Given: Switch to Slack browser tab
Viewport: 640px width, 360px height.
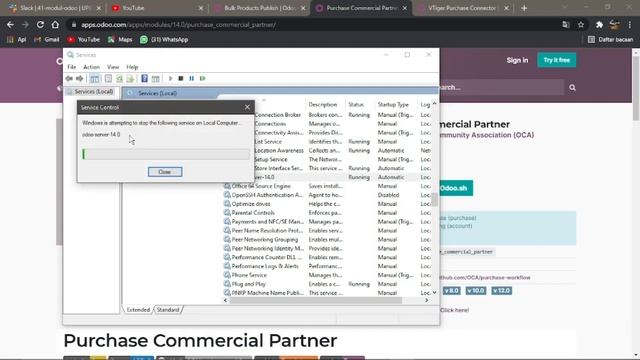Looking at the screenshot, I should click(x=55, y=8).
